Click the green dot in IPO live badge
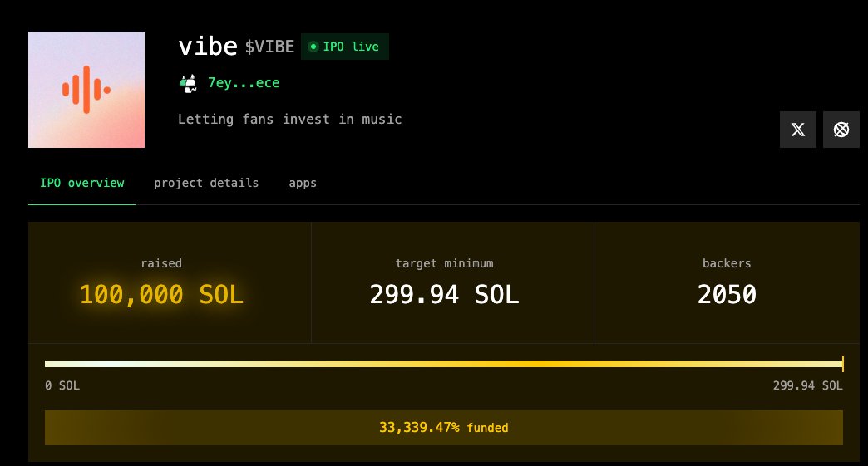Image resolution: width=868 pixels, height=466 pixels. tap(313, 47)
